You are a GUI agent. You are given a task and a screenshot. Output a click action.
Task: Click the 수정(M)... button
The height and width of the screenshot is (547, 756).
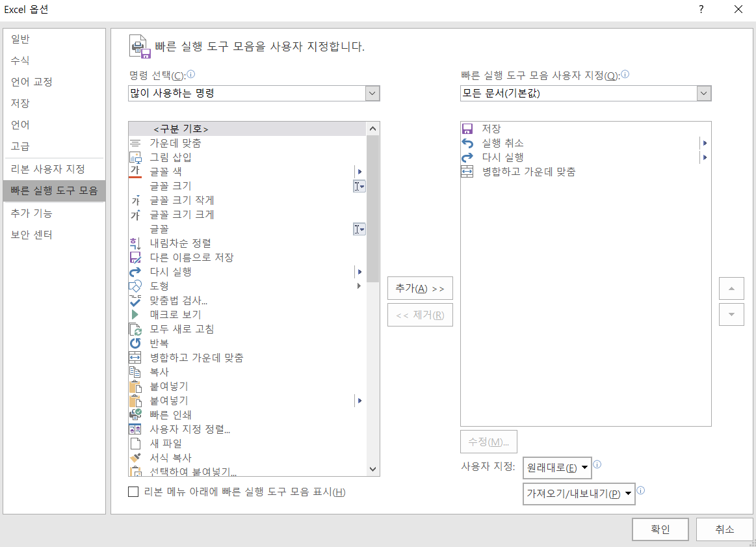[489, 442]
